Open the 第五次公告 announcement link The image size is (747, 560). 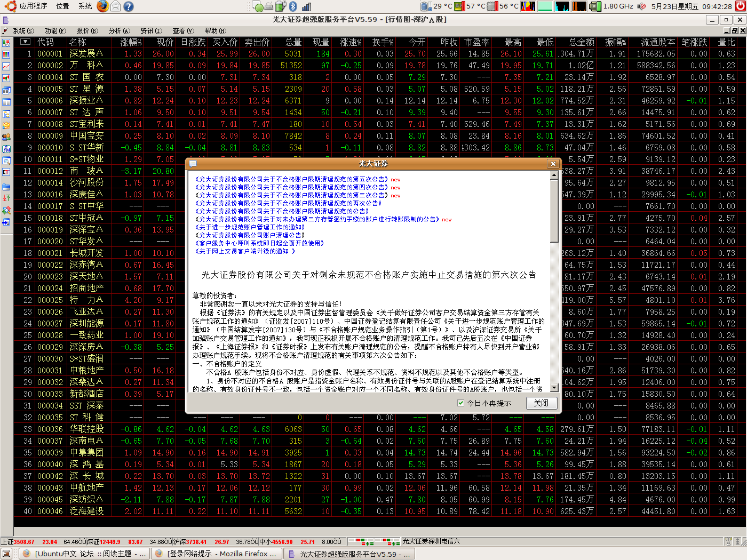tap(291, 179)
